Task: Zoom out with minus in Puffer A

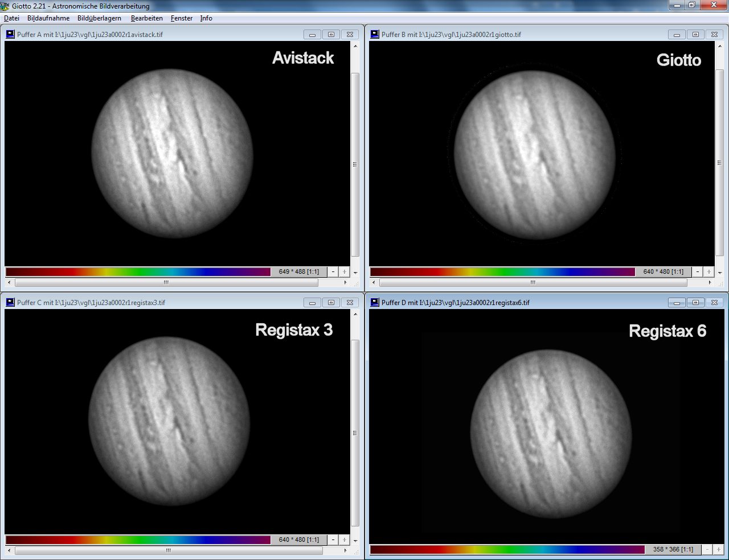Action: (x=333, y=272)
